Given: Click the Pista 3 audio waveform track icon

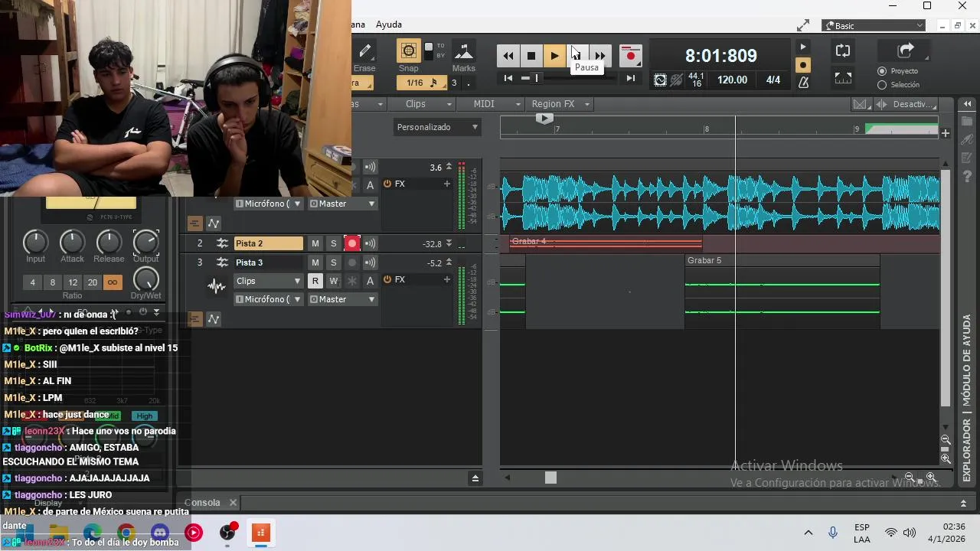Looking at the screenshot, I should pos(217,287).
